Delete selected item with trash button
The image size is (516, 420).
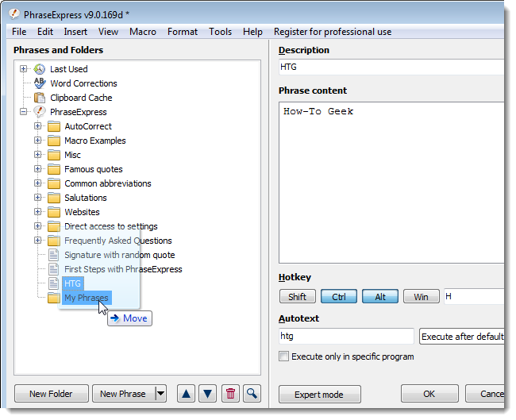coord(231,393)
